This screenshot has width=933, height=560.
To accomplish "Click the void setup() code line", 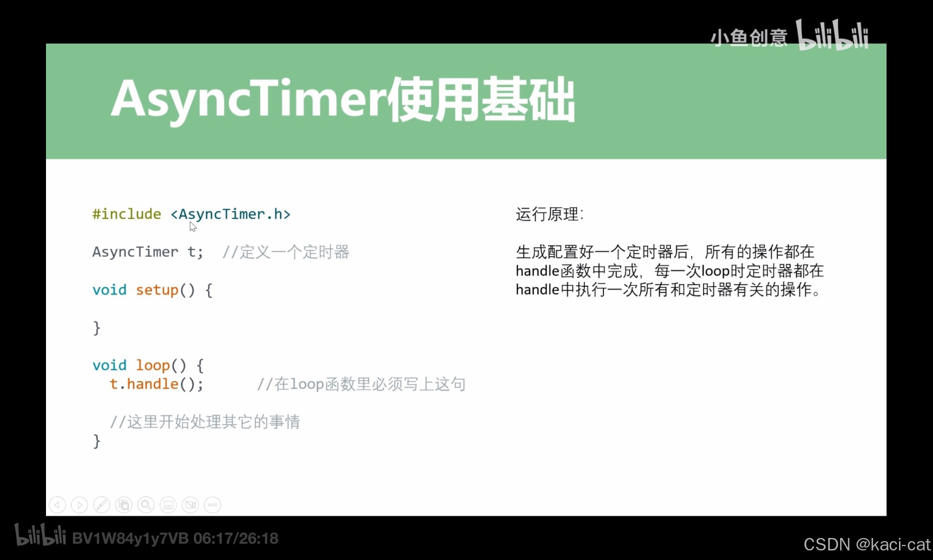I will pos(152,290).
